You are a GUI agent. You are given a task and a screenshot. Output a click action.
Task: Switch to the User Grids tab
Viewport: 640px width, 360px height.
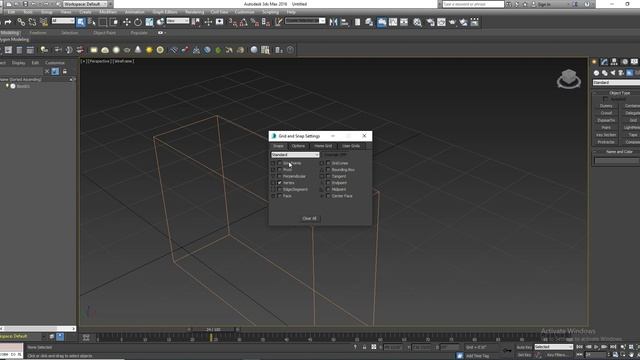click(x=351, y=146)
